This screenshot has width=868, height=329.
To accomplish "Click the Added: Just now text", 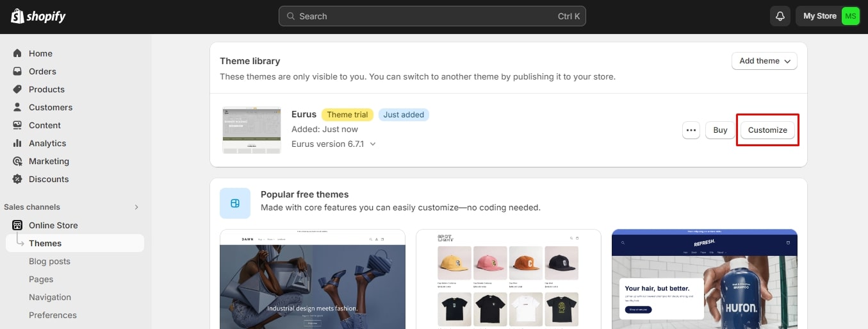I will click(325, 129).
